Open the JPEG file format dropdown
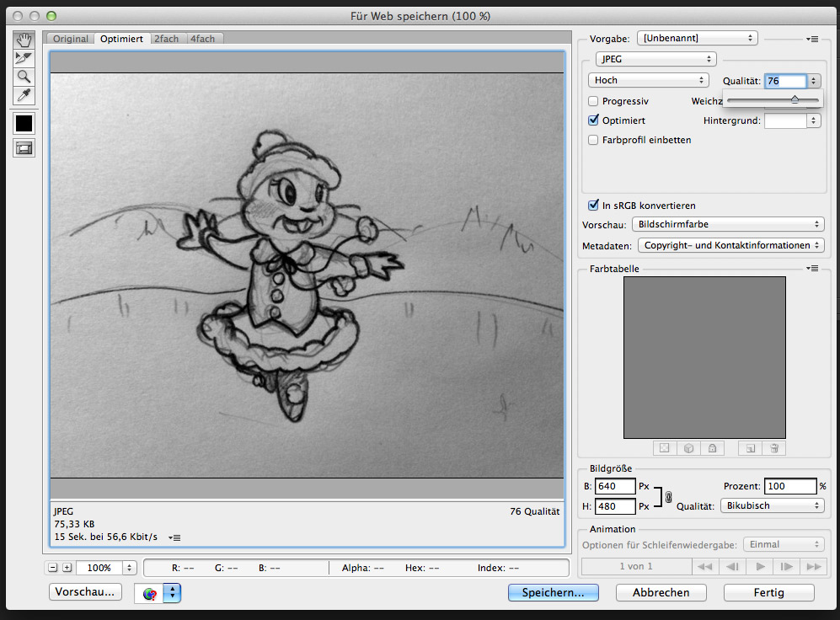Viewport: 840px width, 620px height. coord(655,59)
